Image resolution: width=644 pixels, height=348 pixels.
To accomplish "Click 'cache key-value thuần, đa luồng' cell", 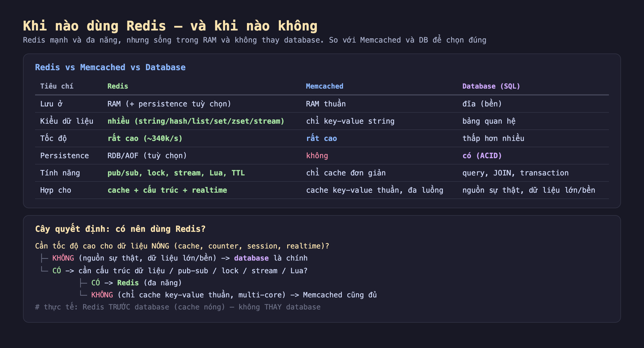I will click(x=375, y=190).
